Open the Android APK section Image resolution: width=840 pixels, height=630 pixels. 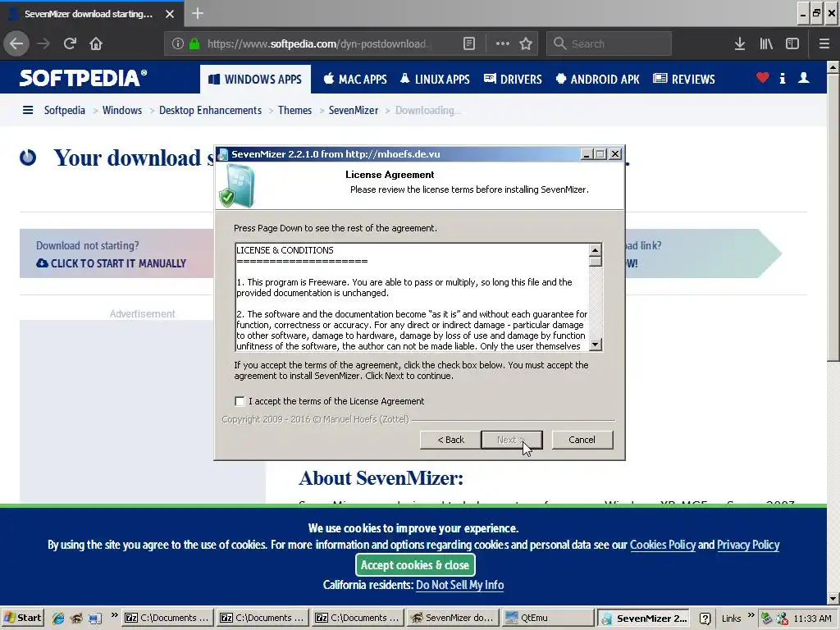point(598,80)
